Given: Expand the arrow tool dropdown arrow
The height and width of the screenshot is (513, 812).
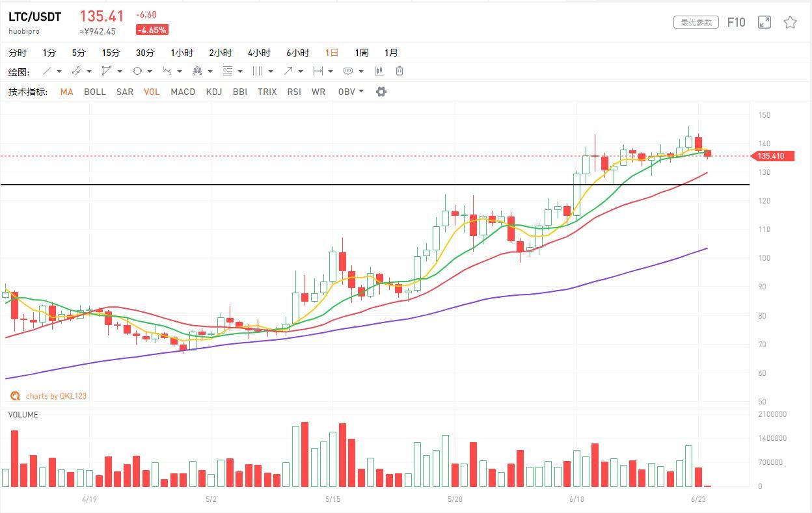Looking at the screenshot, I should click(301, 72).
